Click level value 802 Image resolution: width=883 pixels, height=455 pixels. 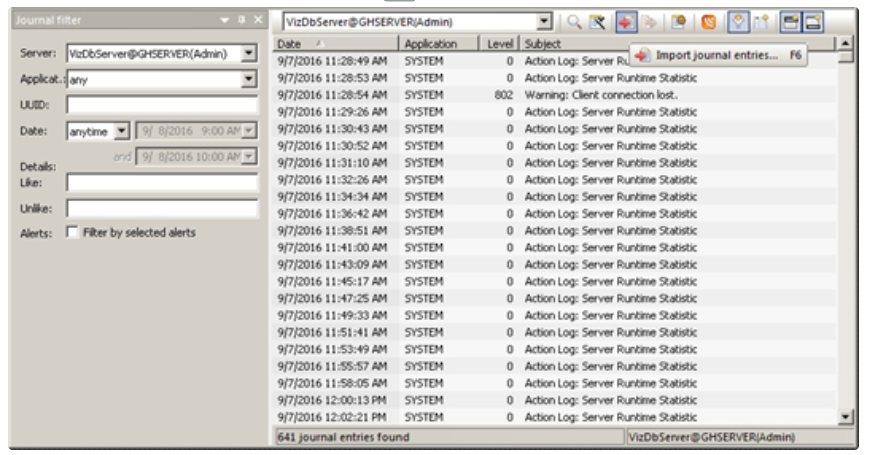tap(503, 95)
